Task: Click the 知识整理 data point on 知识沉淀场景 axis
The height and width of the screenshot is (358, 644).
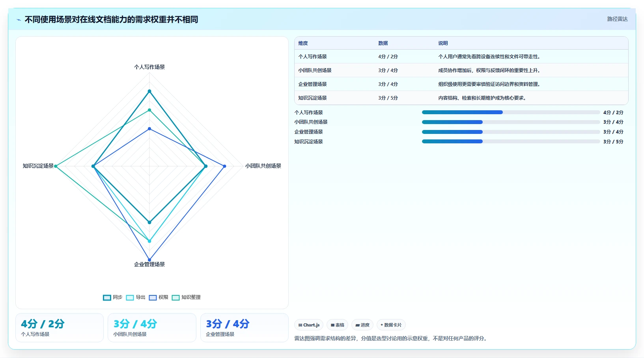Action: [x=56, y=166]
